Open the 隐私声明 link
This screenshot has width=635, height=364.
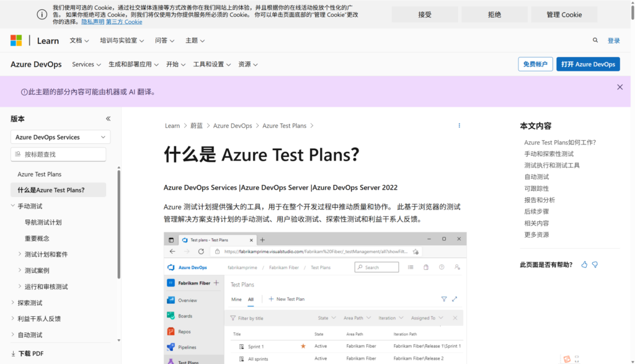(x=93, y=22)
